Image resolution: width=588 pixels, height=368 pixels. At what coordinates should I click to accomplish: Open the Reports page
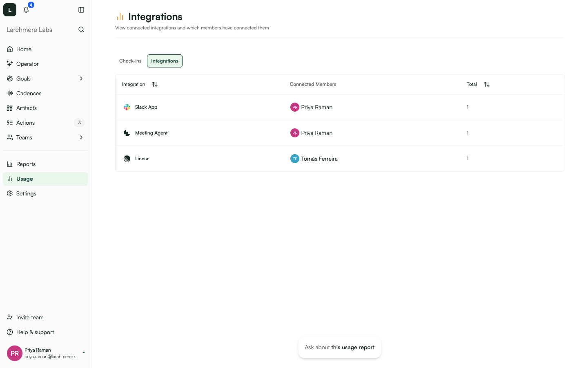(45, 164)
